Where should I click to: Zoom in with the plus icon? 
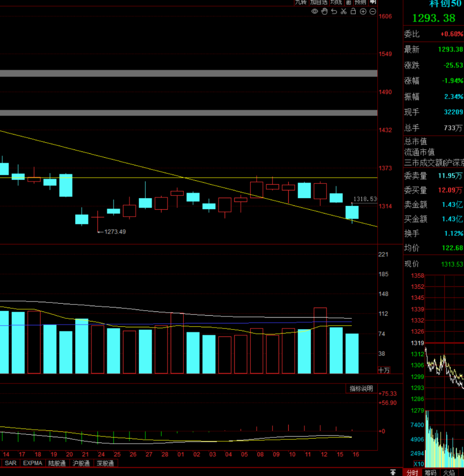363,12
